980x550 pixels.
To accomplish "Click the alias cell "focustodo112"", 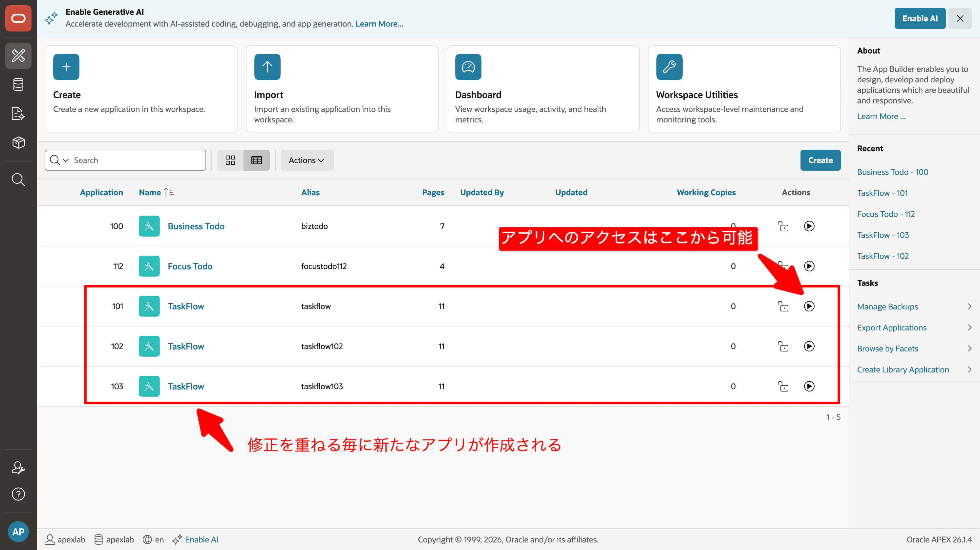I will 324,266.
